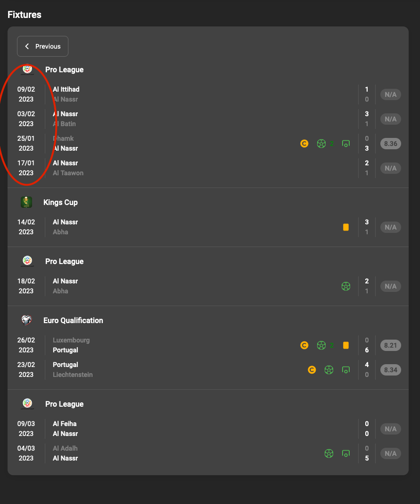This screenshot has height=504, width=420.
Task: Open the 8.36 rating badge for the Dhamk match
Action: [x=390, y=144]
